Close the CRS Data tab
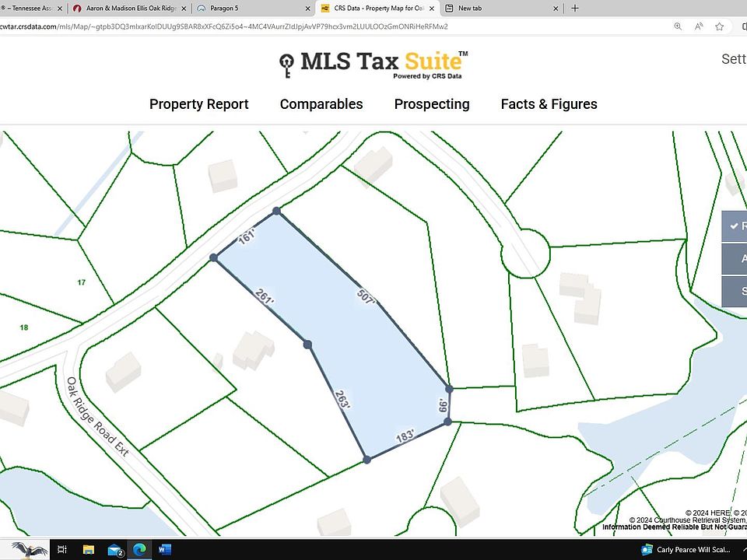747x560 pixels. coord(432,9)
